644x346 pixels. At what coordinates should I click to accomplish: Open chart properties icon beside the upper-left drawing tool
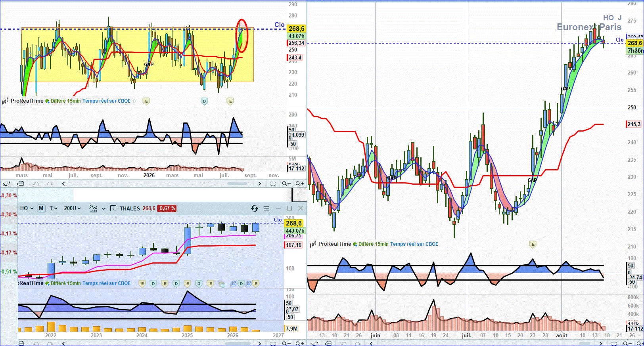coord(20,184)
